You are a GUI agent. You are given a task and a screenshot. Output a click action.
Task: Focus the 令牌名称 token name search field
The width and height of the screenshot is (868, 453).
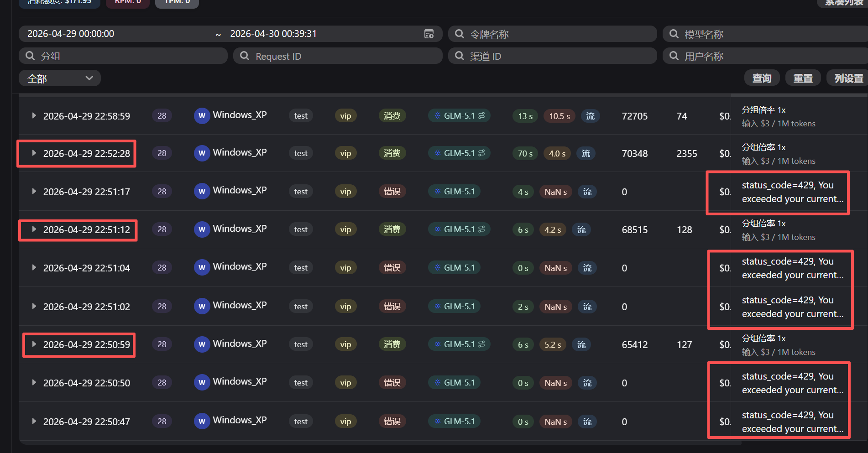(x=553, y=34)
